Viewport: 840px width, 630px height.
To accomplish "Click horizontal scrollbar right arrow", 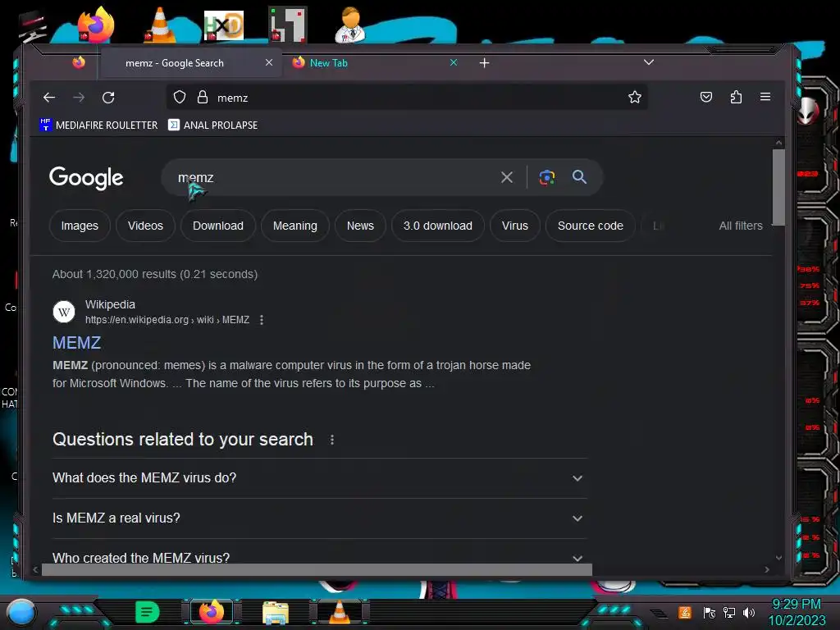I will [767, 570].
